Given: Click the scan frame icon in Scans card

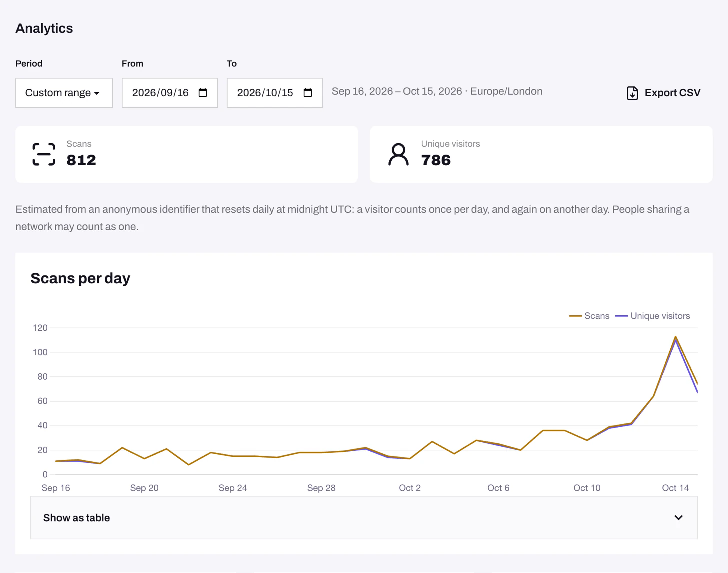Looking at the screenshot, I should [44, 154].
